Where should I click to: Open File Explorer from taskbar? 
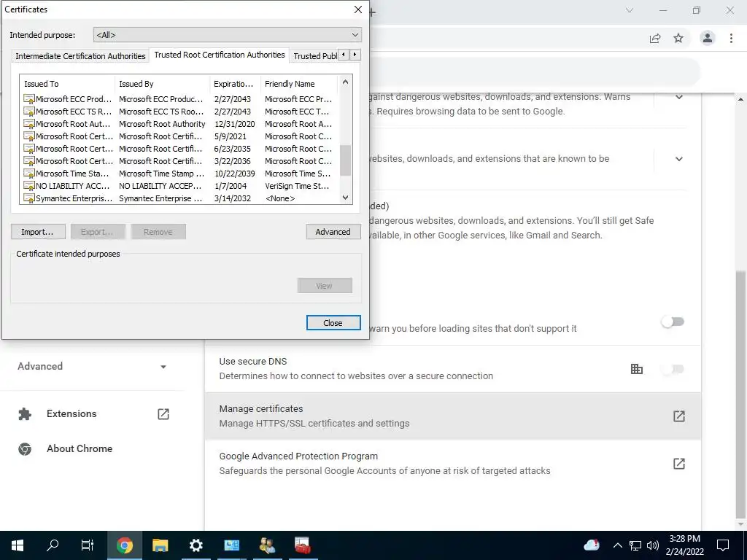160,545
